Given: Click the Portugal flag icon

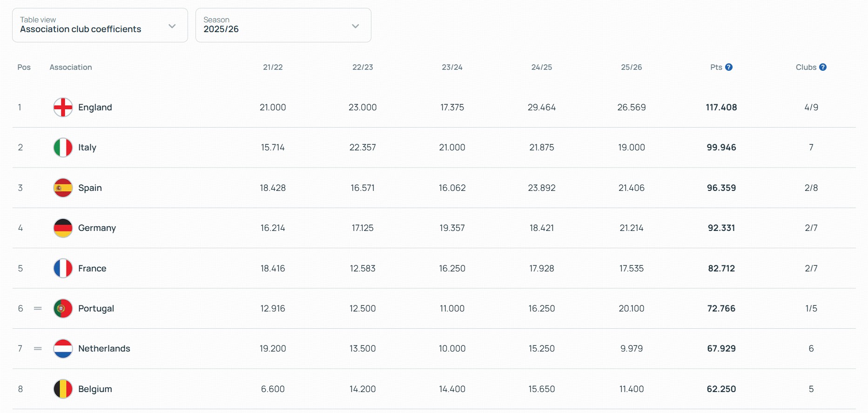Looking at the screenshot, I should [x=63, y=308].
